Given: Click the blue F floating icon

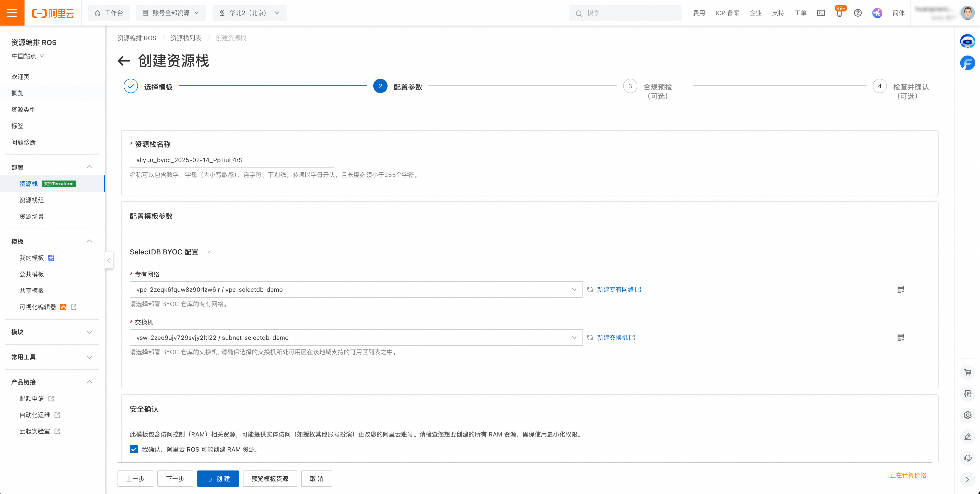Looking at the screenshot, I should point(967,63).
